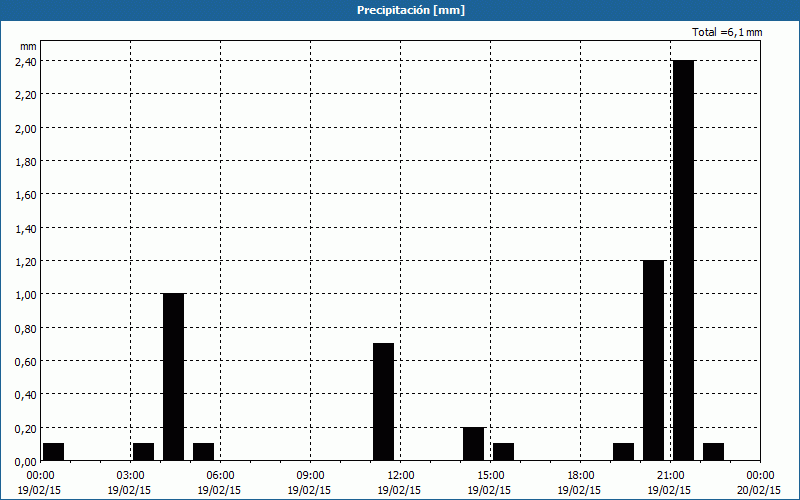Select the 0,20 y-axis label
Viewport: 800px width, 500px height.
pyautogui.click(x=26, y=428)
